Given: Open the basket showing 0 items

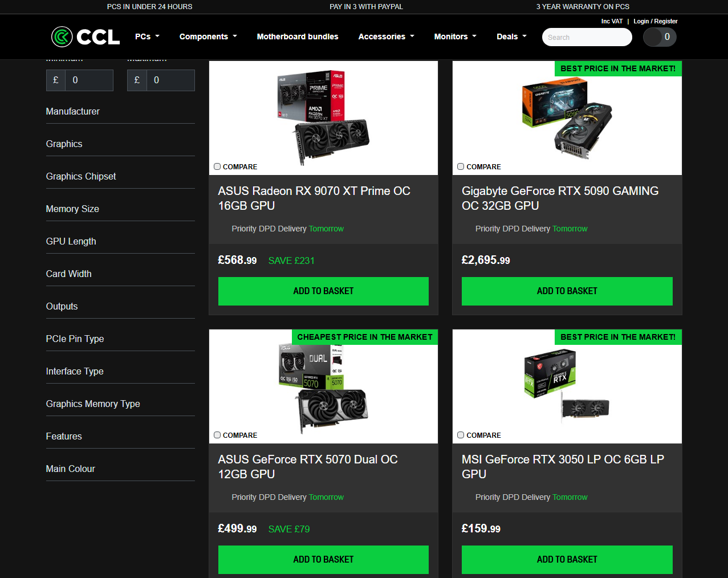Looking at the screenshot, I should tap(660, 37).
